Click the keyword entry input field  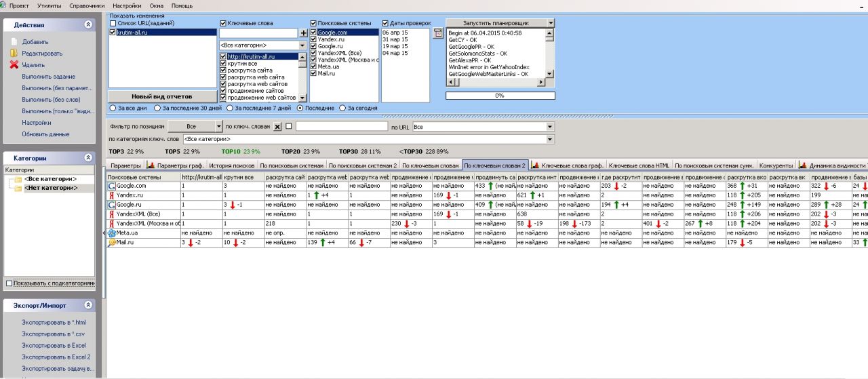[x=259, y=33]
